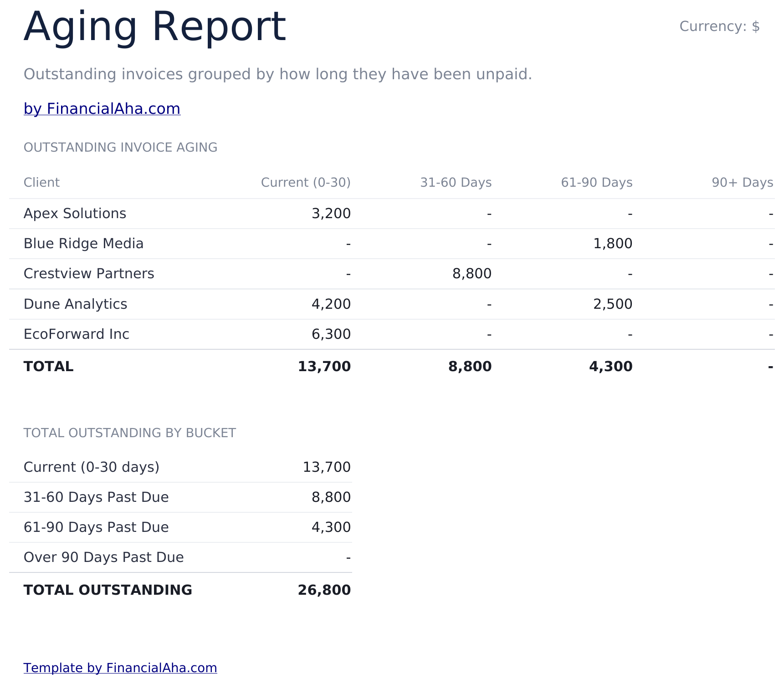Click the 'Currency: $' label
Viewport: 784px width, 684px height.
point(719,26)
